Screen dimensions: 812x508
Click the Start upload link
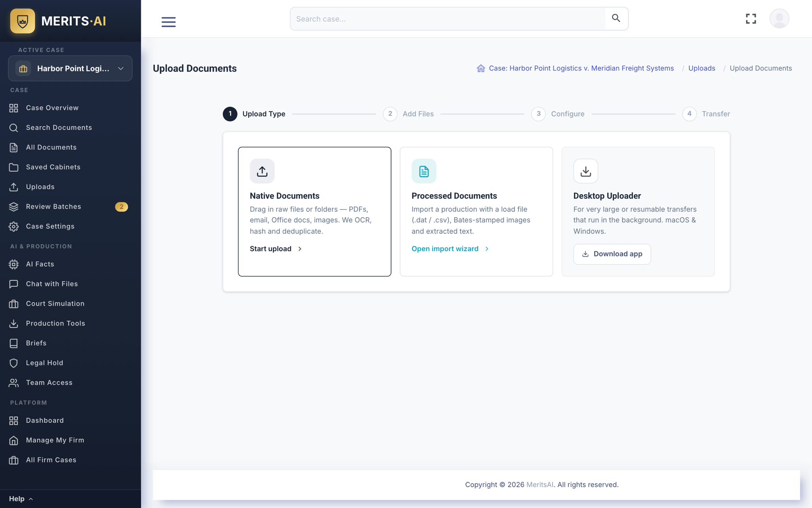tap(276, 249)
